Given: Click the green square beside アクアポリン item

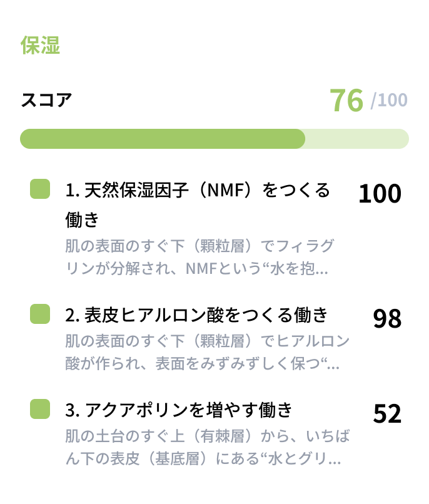Looking at the screenshot, I should tap(40, 409).
